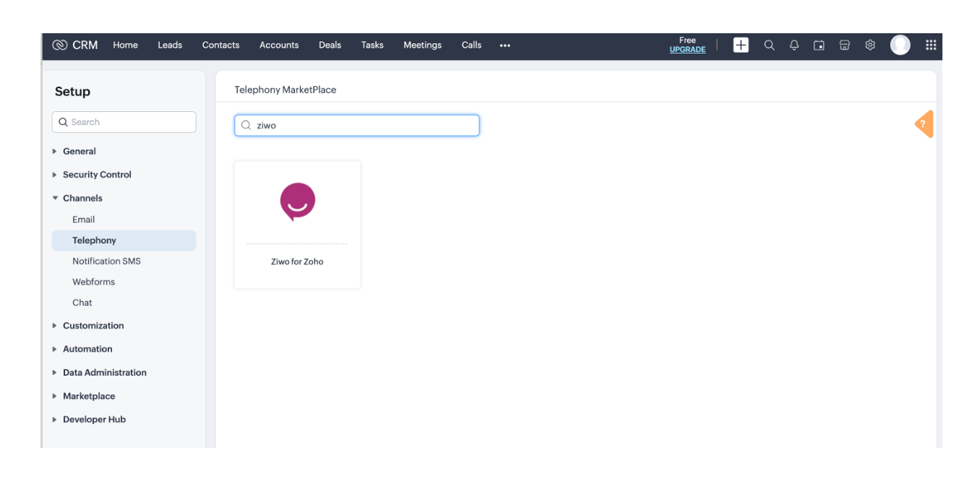Image resolution: width=980 pixels, height=487 pixels.
Task: Go to the Home tab
Action: point(125,45)
